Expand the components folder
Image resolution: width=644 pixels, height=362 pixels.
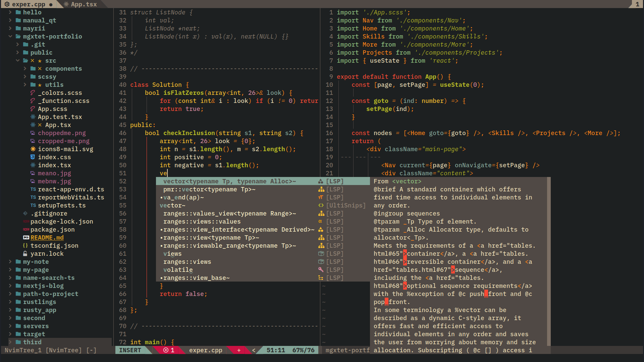(x=25, y=68)
